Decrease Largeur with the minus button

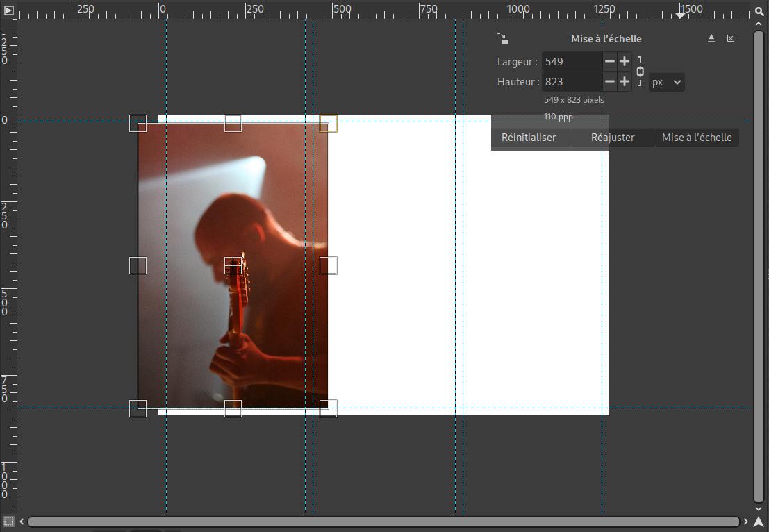(610, 62)
